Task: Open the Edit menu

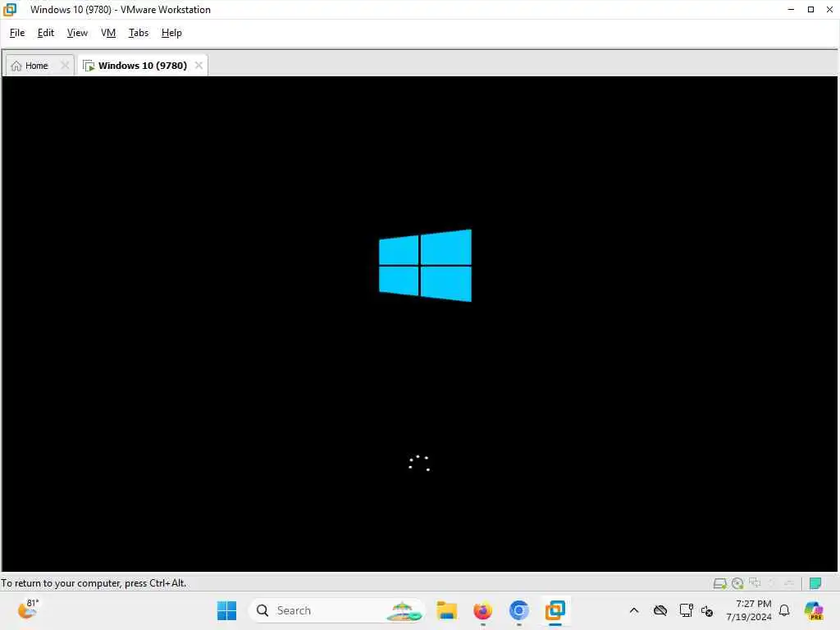Action: (x=46, y=33)
